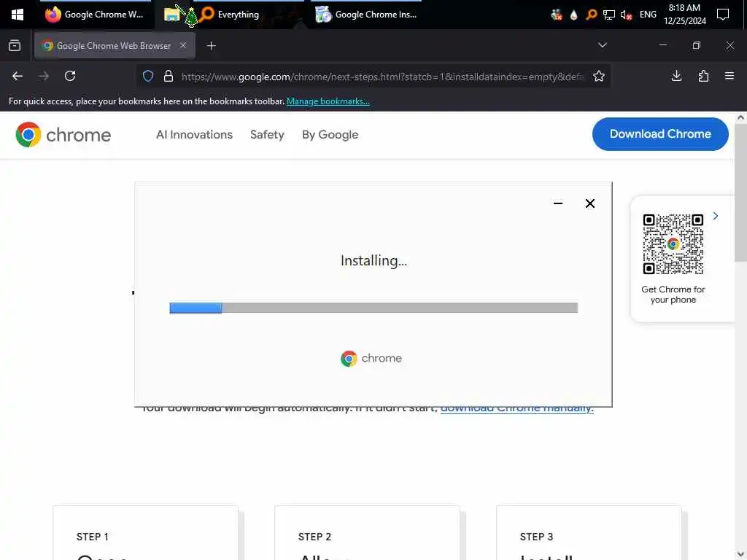
Task: Click the URL address field
Action: click(382, 77)
